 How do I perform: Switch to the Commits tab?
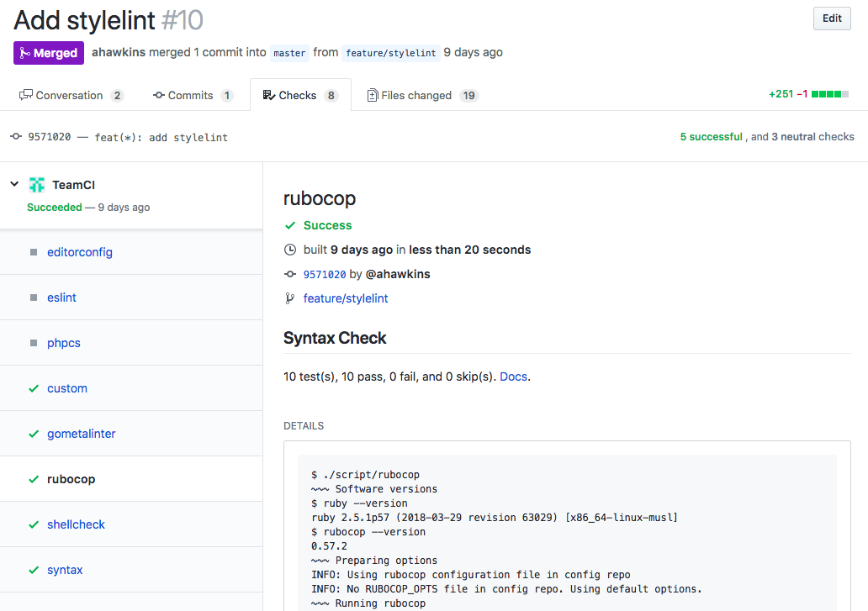click(x=192, y=96)
